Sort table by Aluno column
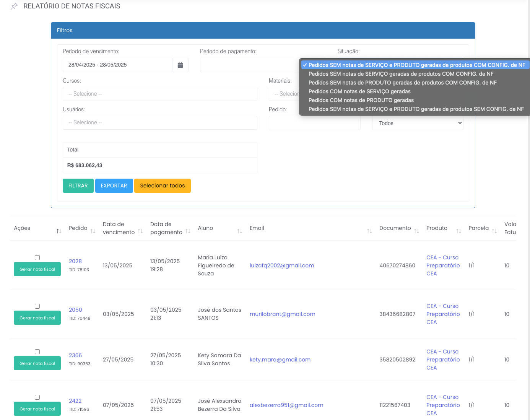Image resolution: width=530 pixels, height=420 pixels. pyautogui.click(x=239, y=231)
